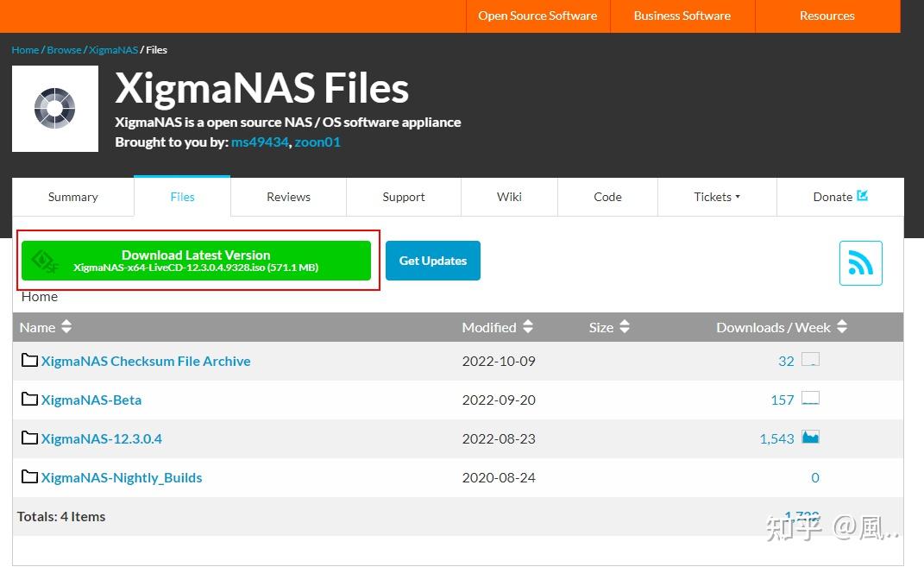Click the external link icon next to Donate
Viewport: 924px width, 567px height.
point(863,196)
